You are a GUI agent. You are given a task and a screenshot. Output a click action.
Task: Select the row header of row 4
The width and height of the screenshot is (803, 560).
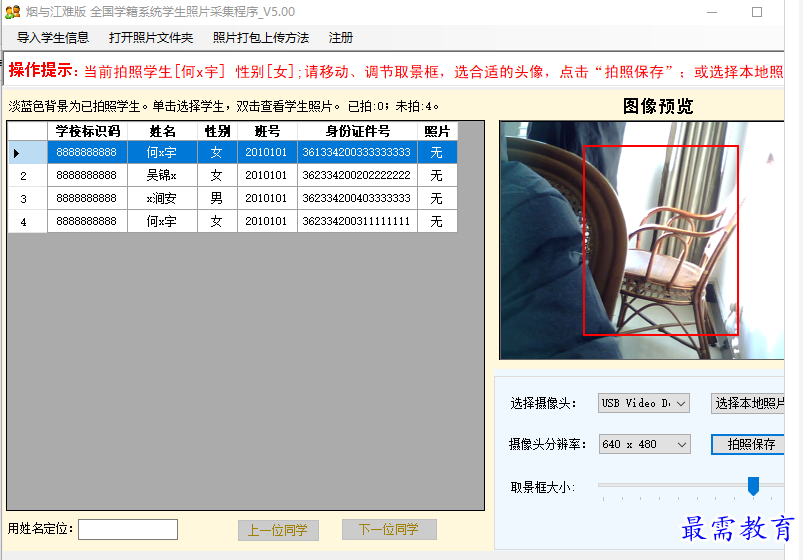tap(28, 221)
